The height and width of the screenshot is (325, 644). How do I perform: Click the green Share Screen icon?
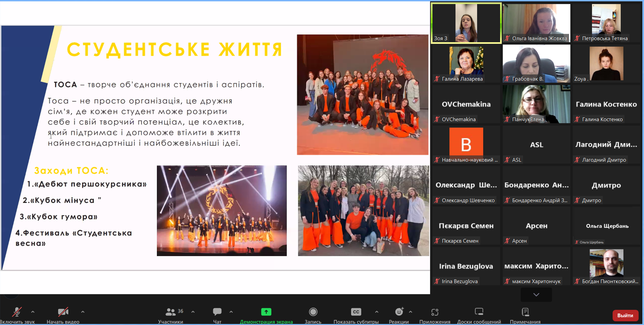tap(266, 312)
